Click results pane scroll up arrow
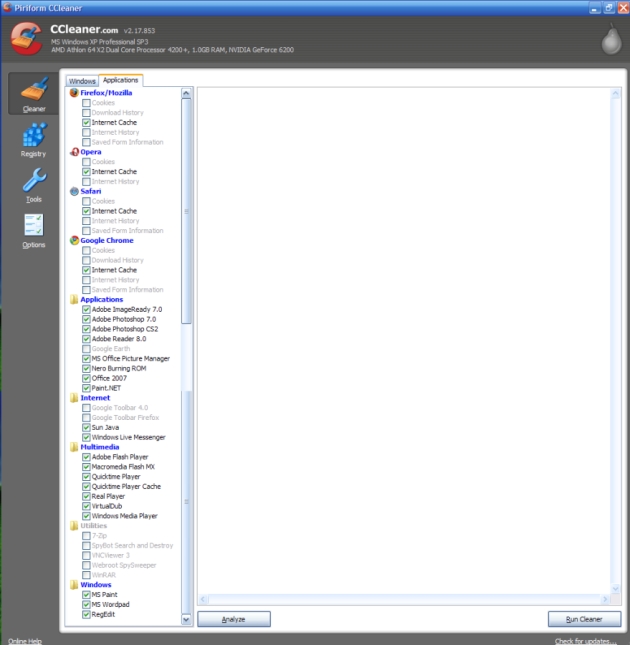Viewport: 630px width, 645px height. coord(616,93)
